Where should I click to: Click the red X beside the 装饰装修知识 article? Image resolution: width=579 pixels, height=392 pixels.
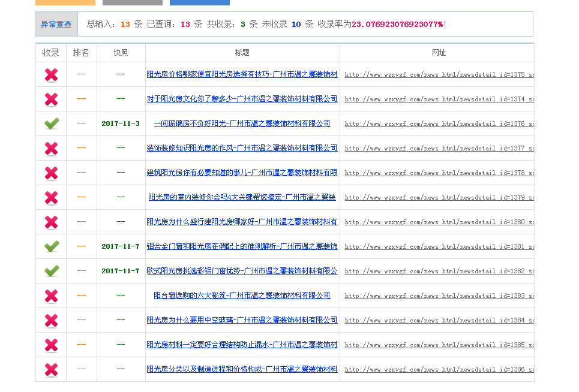pos(51,148)
